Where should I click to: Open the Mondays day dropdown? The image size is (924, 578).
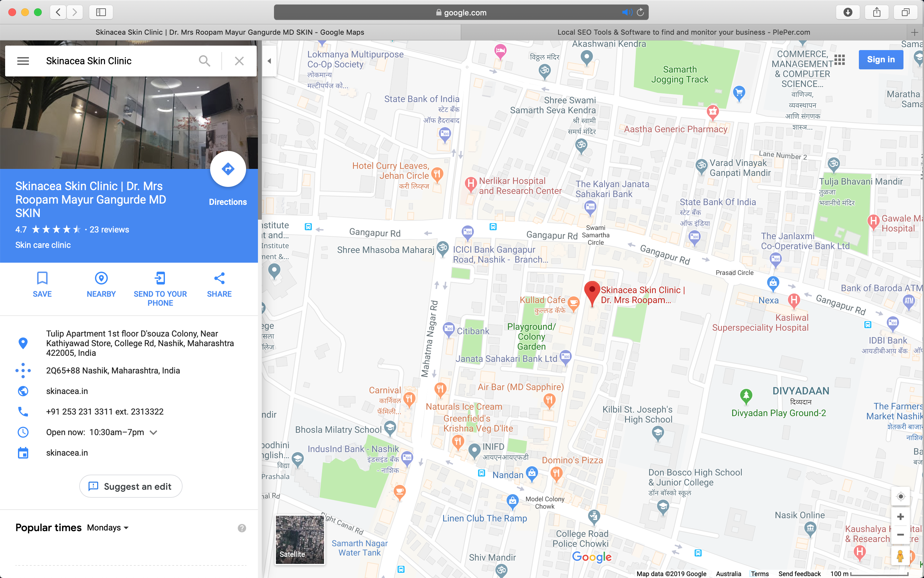[x=108, y=528]
